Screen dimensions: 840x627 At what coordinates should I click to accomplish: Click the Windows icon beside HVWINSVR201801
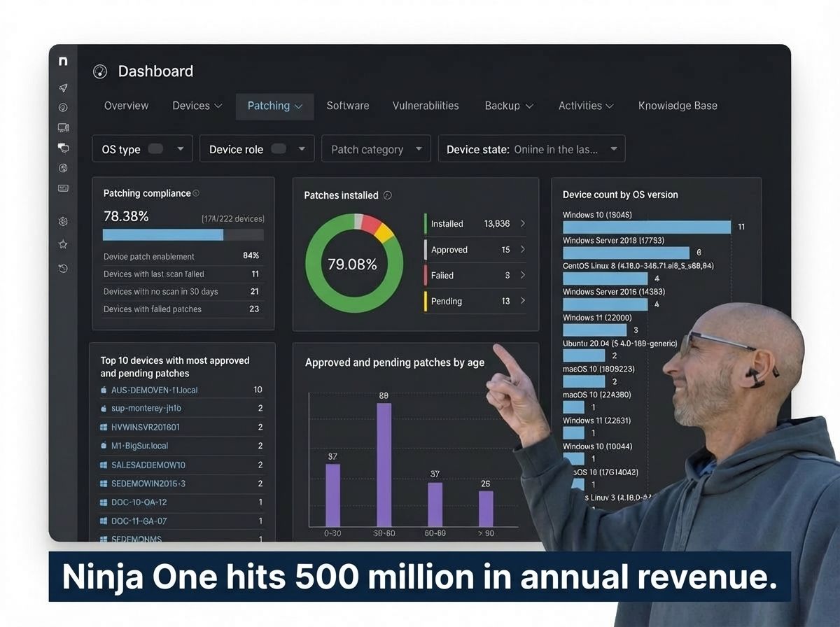104,427
